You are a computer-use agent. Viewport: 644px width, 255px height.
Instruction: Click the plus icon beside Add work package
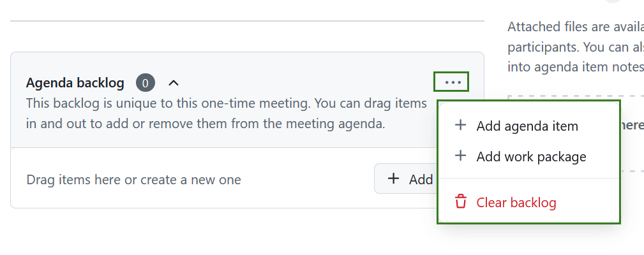pos(460,156)
